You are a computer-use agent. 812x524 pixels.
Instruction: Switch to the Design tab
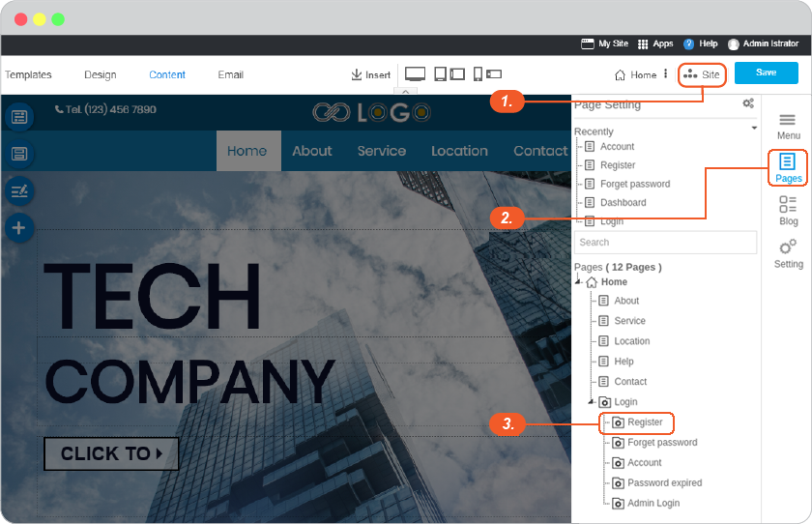(x=101, y=74)
